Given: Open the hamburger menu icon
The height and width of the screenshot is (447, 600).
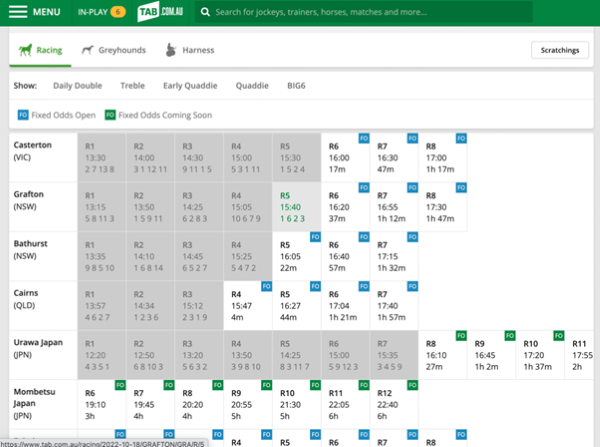Looking at the screenshot, I should (18, 12).
